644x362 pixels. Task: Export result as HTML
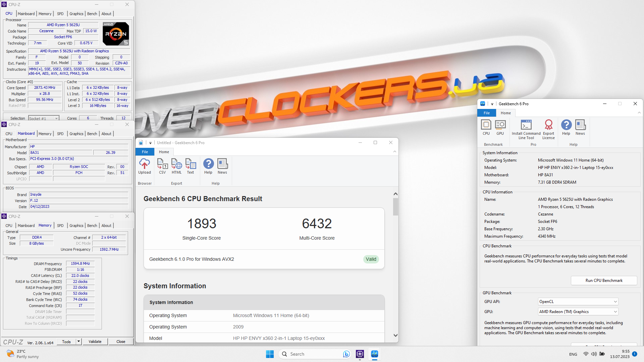176,166
